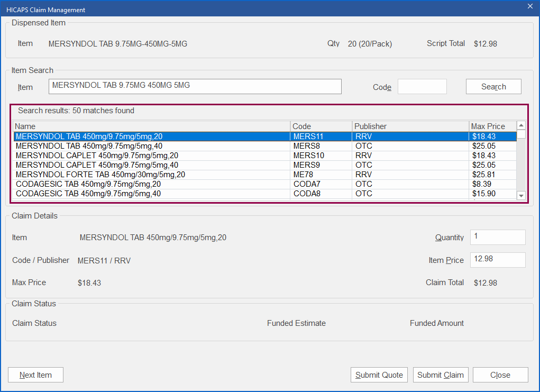Viewport: 540px width, 392px height.
Task: Click the Code input field
Action: 422,87
